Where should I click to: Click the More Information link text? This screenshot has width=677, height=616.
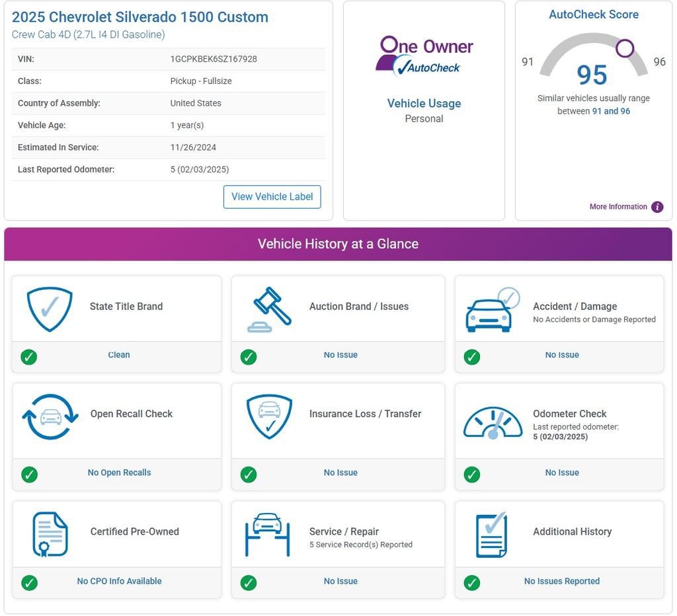pyautogui.click(x=618, y=207)
